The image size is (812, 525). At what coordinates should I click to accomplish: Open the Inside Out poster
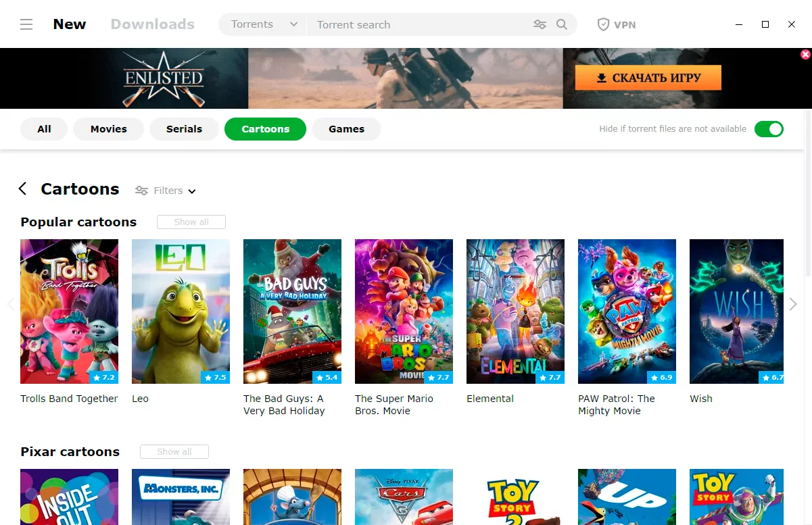click(x=69, y=497)
